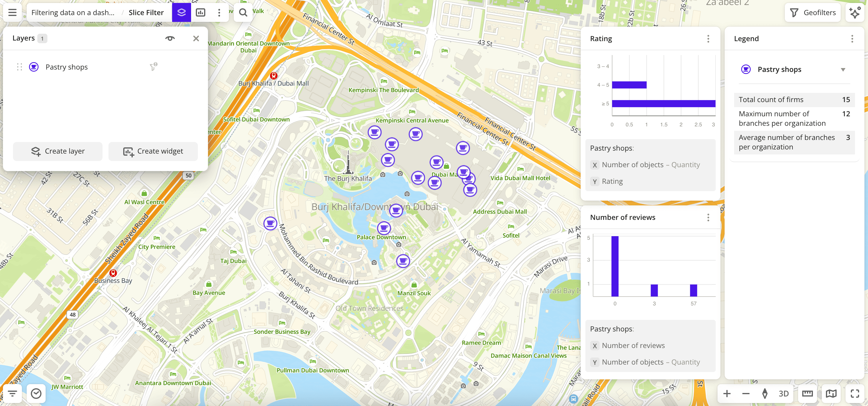Viewport: 868px width, 406px height.
Task: Open the main hamburger menu
Action: pos(12,12)
